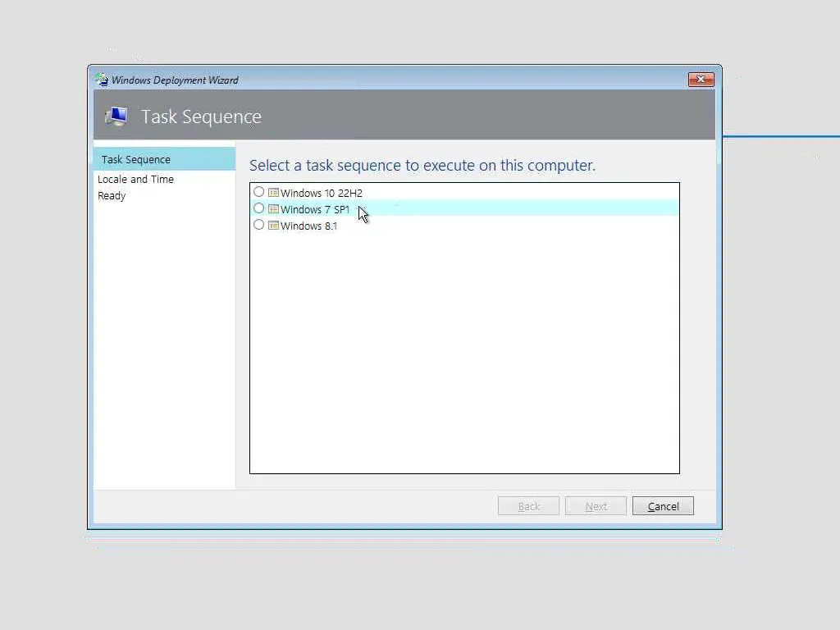Click the Windows 7 SP1 task sequence icon
Viewport: 840px width, 630px height.
pos(274,209)
